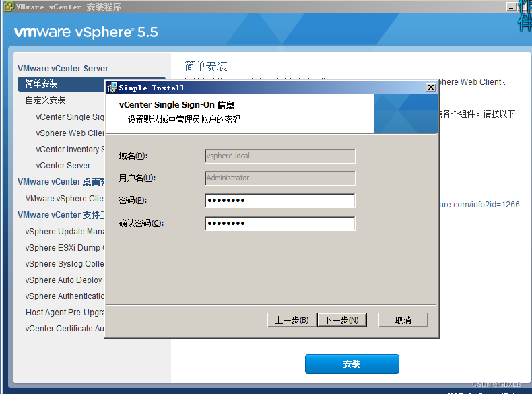This screenshot has width=532, height=394.
Task: Select VMware vSphere Client sidebar entry
Action: coord(65,199)
